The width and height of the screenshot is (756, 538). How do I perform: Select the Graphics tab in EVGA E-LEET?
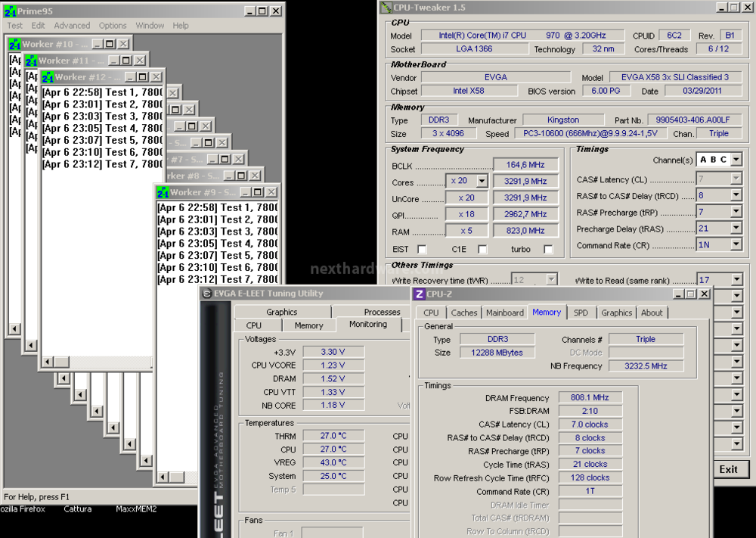[282, 312]
